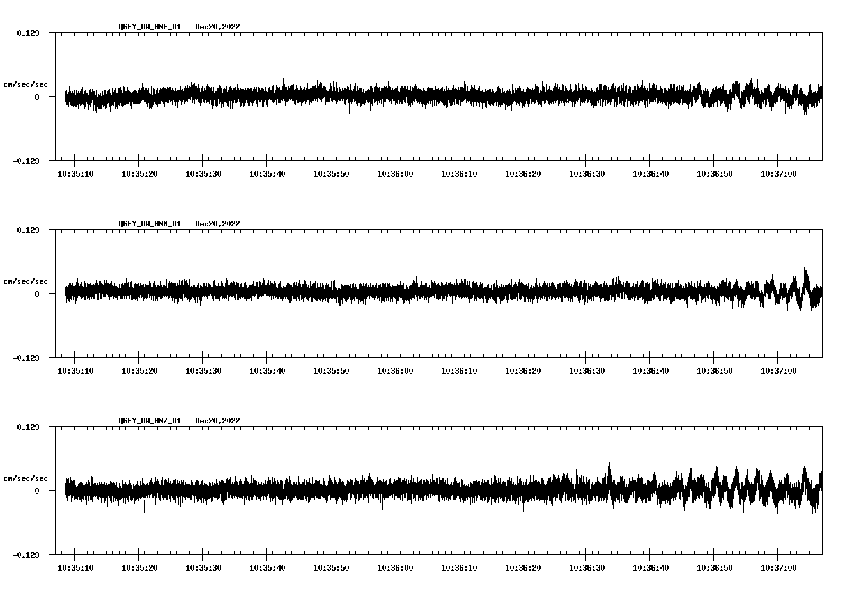Screen dimensions: 868x591
Task: Click 10:37:00 time label on HNN axis
Action: (779, 371)
